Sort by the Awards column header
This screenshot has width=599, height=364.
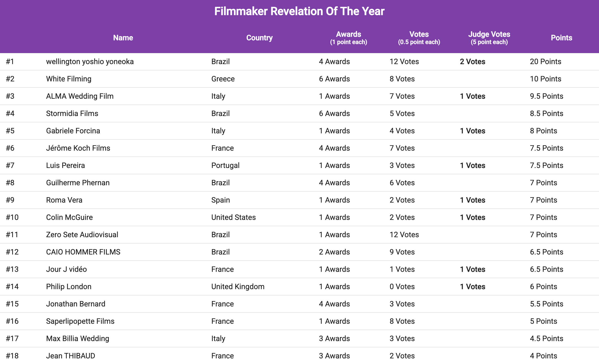348,38
